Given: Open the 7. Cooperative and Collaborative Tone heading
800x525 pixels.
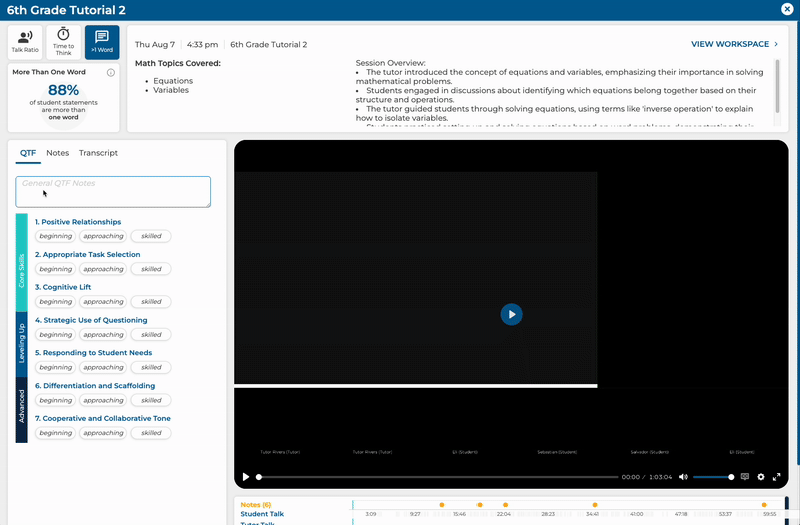Looking at the screenshot, I should [x=103, y=418].
